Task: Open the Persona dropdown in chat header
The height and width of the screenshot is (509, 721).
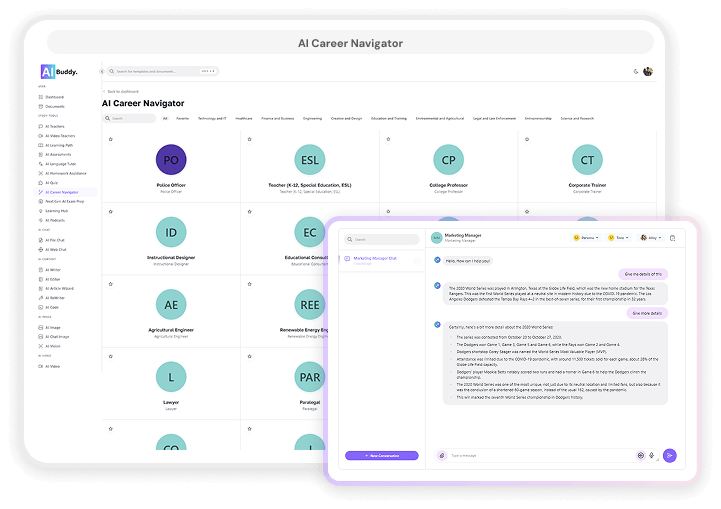Action: pyautogui.click(x=586, y=238)
